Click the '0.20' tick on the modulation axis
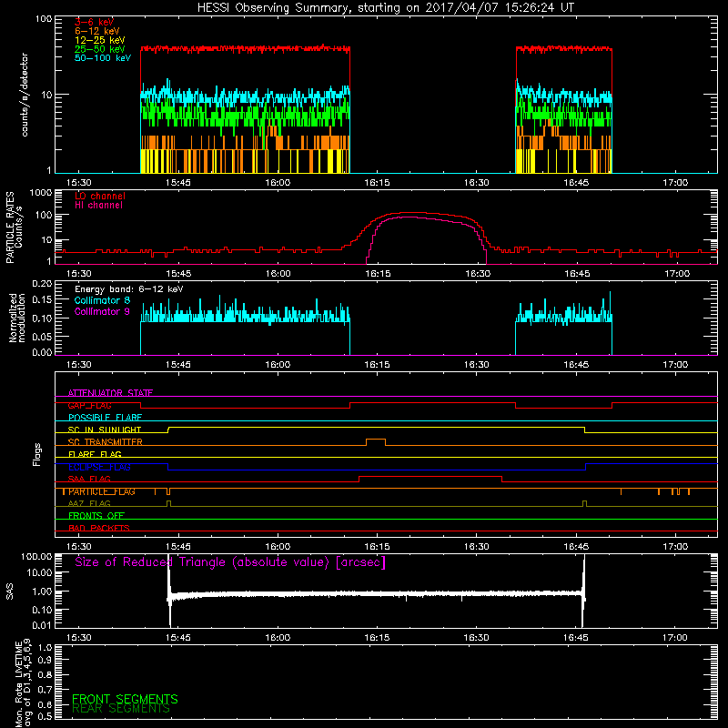 point(42,284)
